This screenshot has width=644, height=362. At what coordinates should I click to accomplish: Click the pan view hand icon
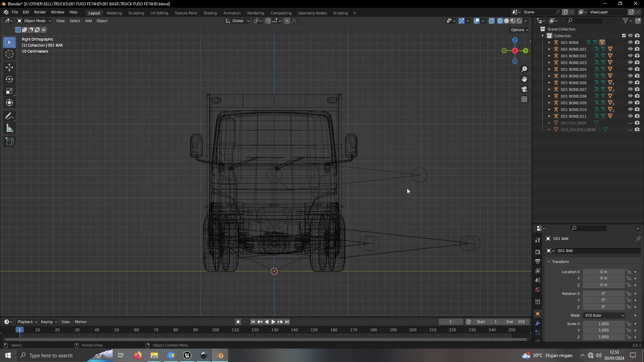(x=524, y=79)
